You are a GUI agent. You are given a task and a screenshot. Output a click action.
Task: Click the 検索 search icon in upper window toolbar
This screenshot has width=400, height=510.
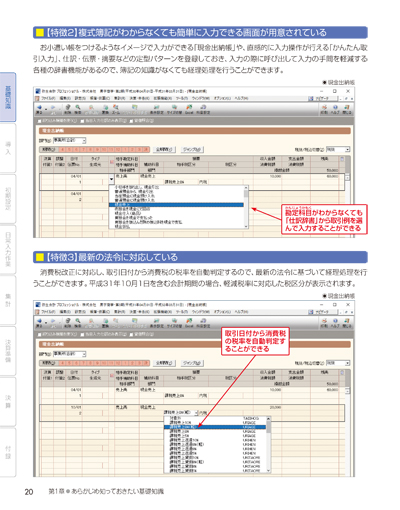pyautogui.click(x=78, y=109)
